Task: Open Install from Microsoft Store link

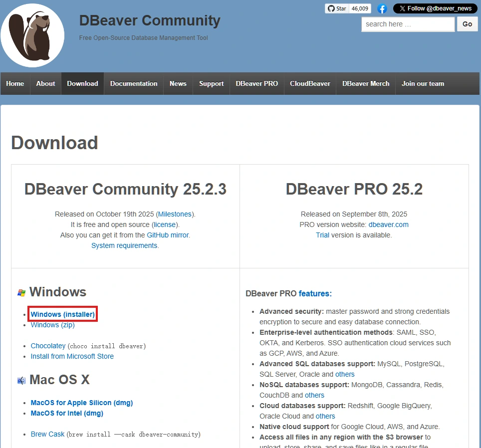Action: tap(72, 356)
